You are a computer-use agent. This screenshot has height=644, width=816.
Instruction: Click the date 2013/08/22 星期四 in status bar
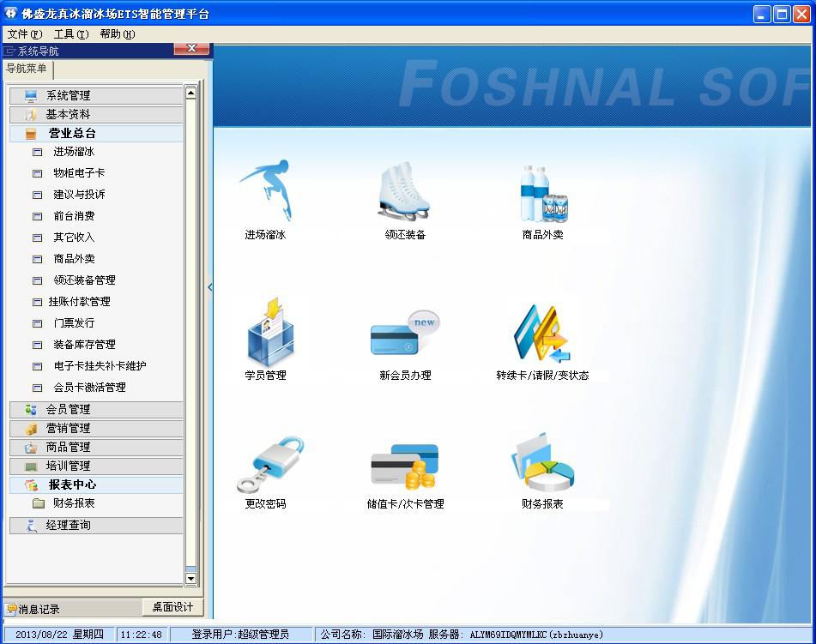click(59, 635)
